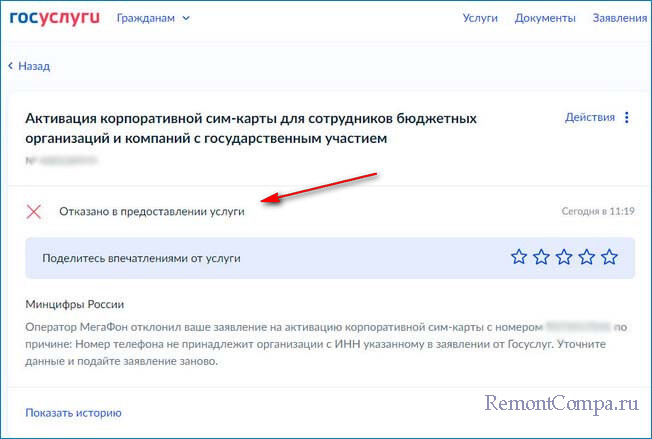Click the Госуслуги logo
The image size is (652, 439).
(x=55, y=18)
